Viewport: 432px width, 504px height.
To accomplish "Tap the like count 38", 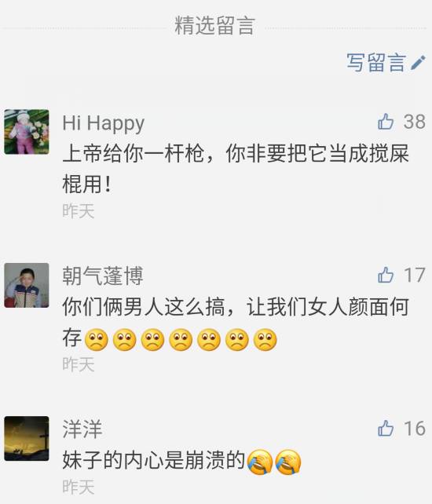I will [414, 122].
